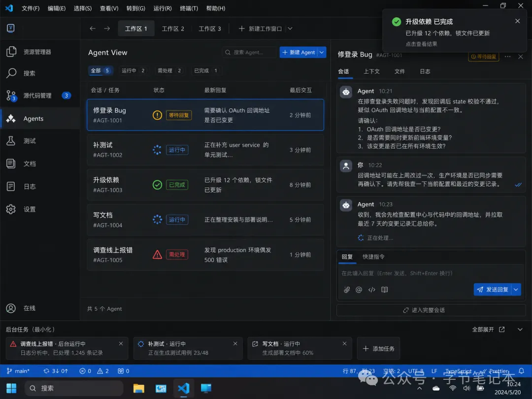
Task: Switch to the 文件 tab in detail panel
Action: (x=399, y=71)
